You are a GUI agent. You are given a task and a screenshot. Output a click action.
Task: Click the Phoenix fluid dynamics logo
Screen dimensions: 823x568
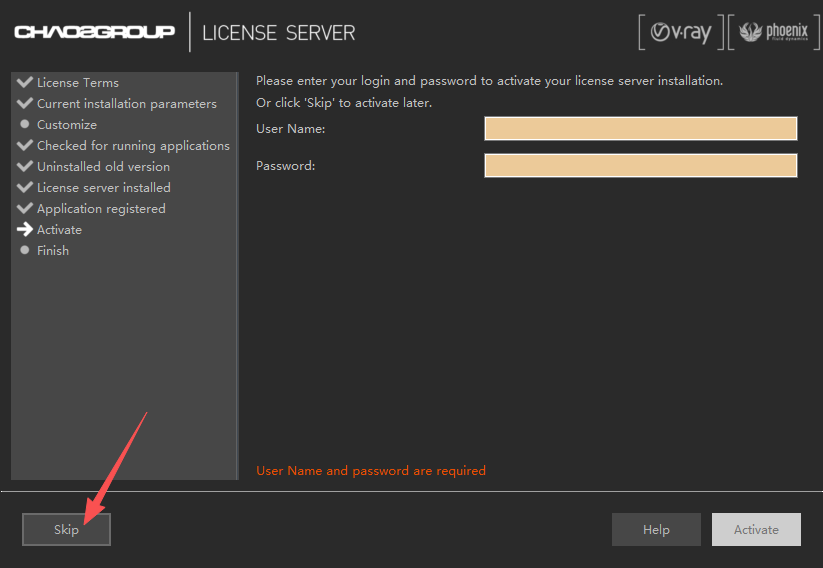pyautogui.click(x=774, y=33)
